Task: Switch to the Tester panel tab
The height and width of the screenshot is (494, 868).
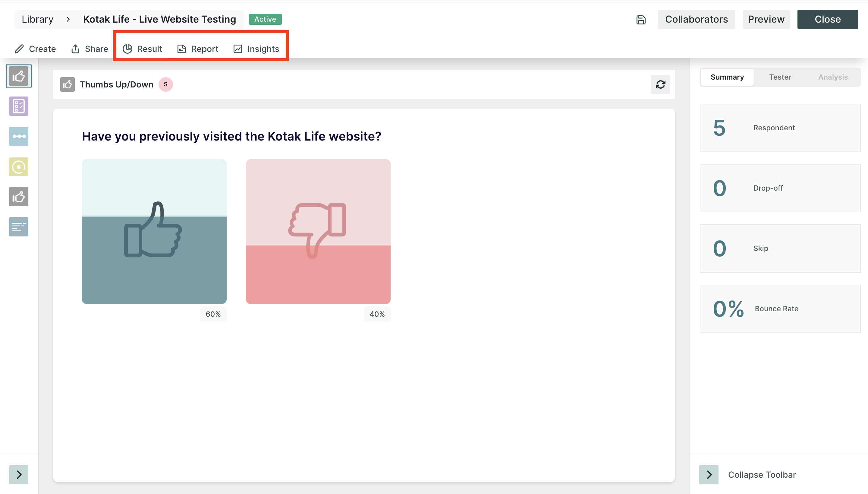Action: [780, 77]
